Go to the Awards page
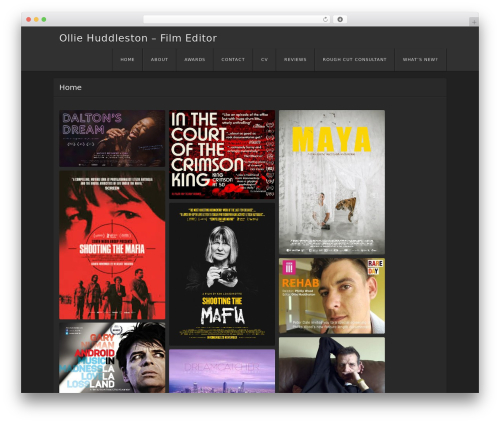The height and width of the screenshot is (423, 500). pyautogui.click(x=195, y=59)
